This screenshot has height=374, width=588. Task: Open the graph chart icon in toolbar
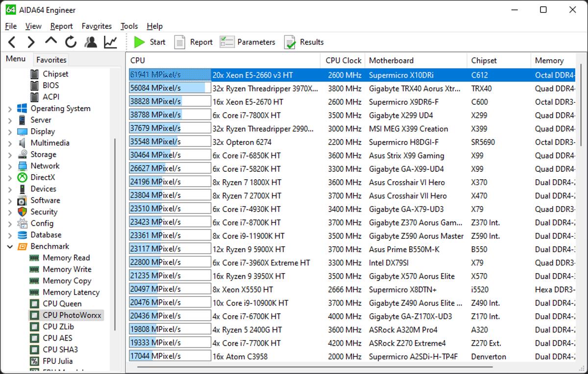point(111,42)
